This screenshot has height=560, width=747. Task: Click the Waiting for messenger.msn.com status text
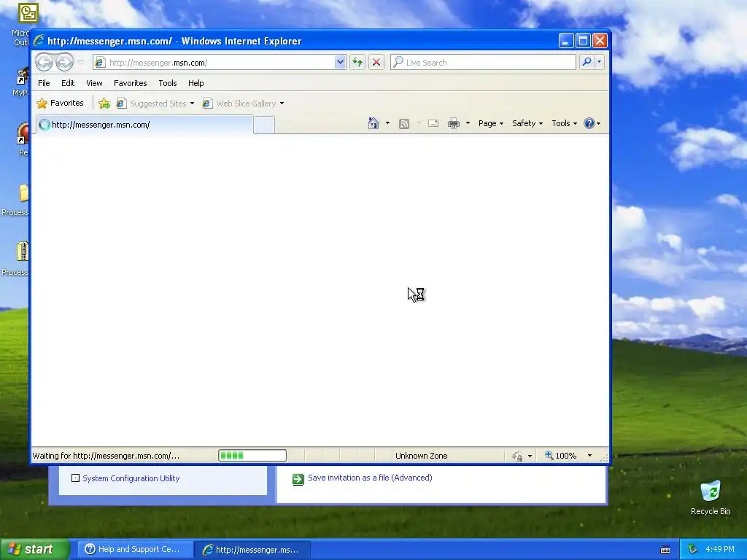coord(106,456)
